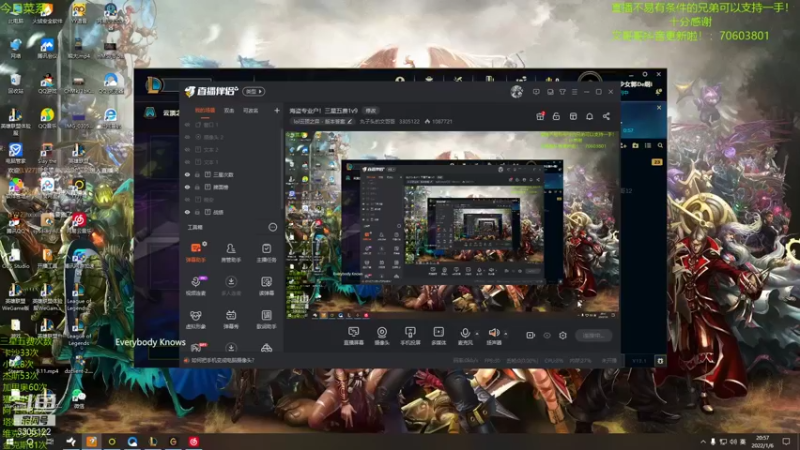Hide the 三星次数 layer via eye icon
Image resolution: width=800 pixels, height=450 pixels.
click(x=187, y=174)
